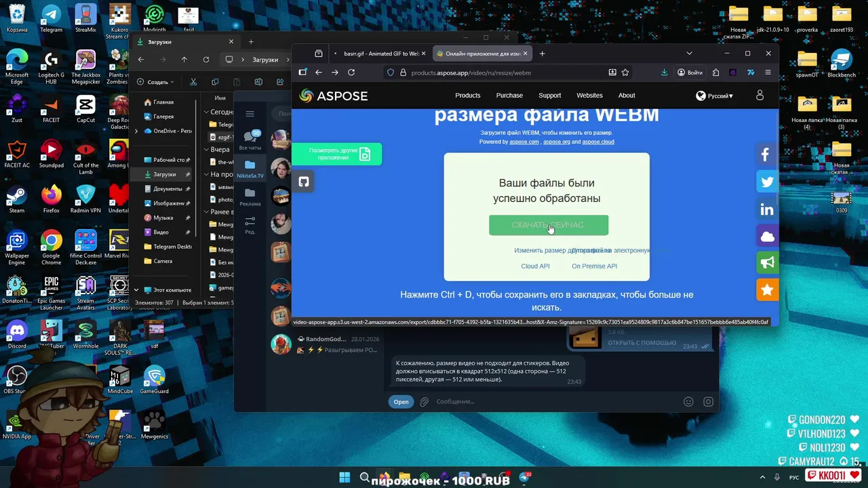Bookmark page with the star icon in address bar
Screen dimensions: 868x488
pos(625,73)
